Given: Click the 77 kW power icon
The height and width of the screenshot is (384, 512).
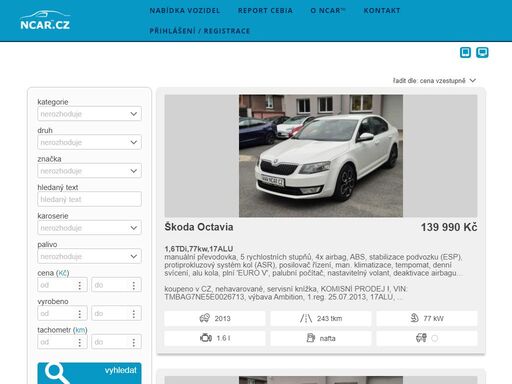Looking at the screenshot, I should click(x=414, y=318).
